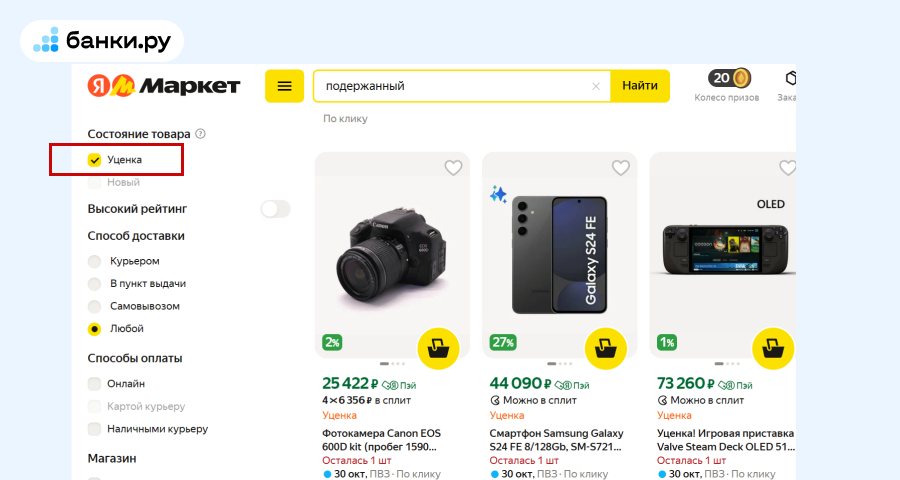
Task: Add Canon EOS camera to favorites
Action: pos(453,168)
